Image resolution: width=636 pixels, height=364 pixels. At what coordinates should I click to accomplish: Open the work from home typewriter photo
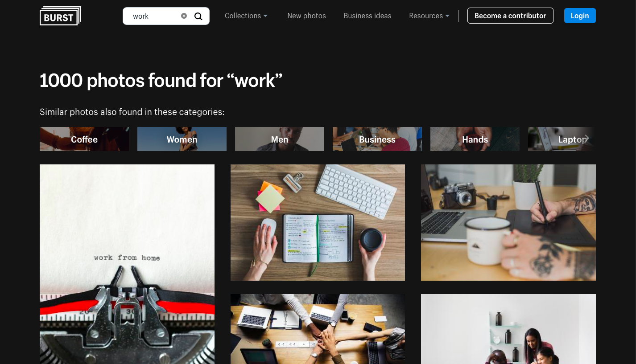click(127, 264)
